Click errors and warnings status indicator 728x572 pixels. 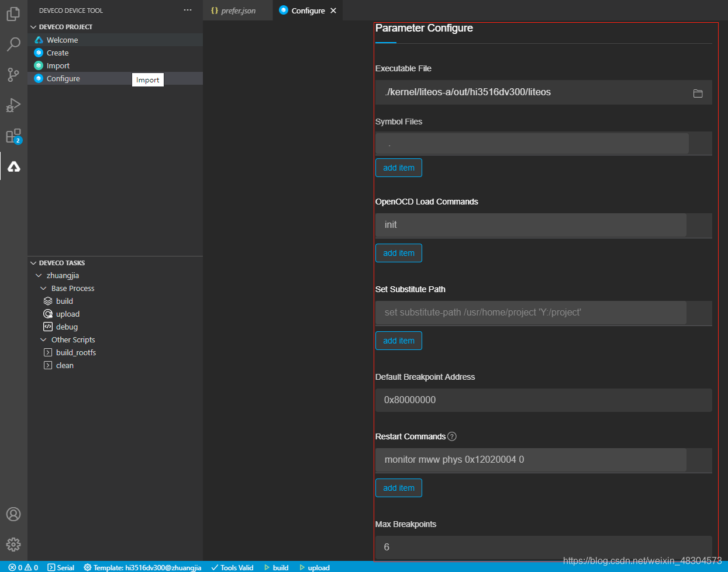(23, 567)
